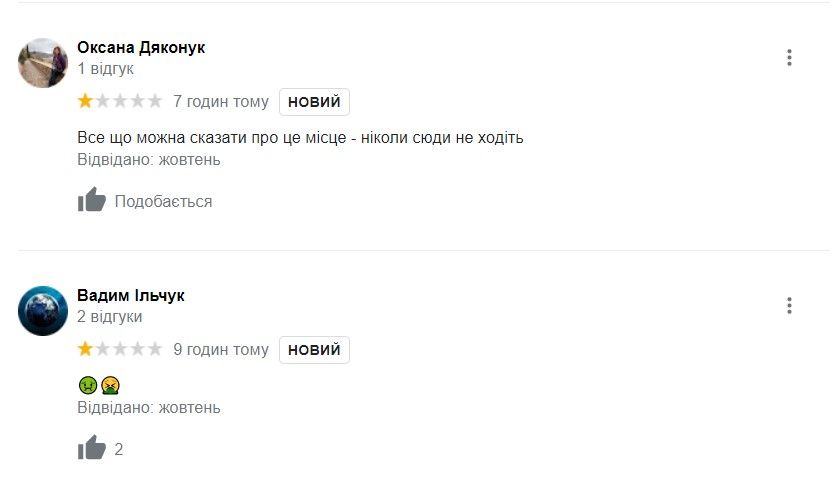Click the one-star rating on Оксана's review

119,101
